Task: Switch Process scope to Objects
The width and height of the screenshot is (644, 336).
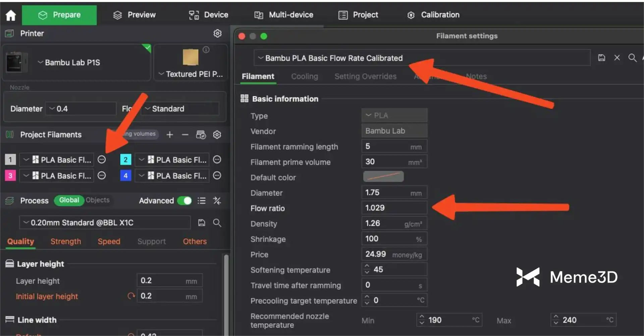Action: (x=98, y=200)
